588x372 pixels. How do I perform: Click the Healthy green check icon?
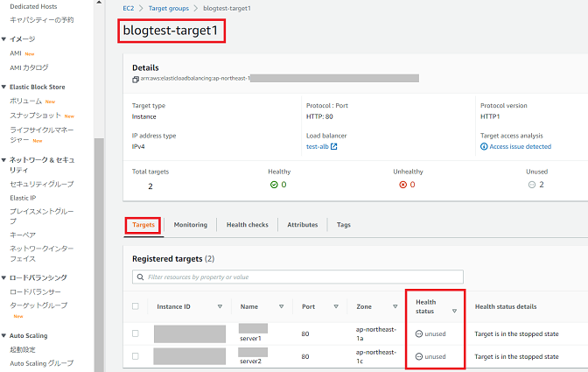[274, 185]
